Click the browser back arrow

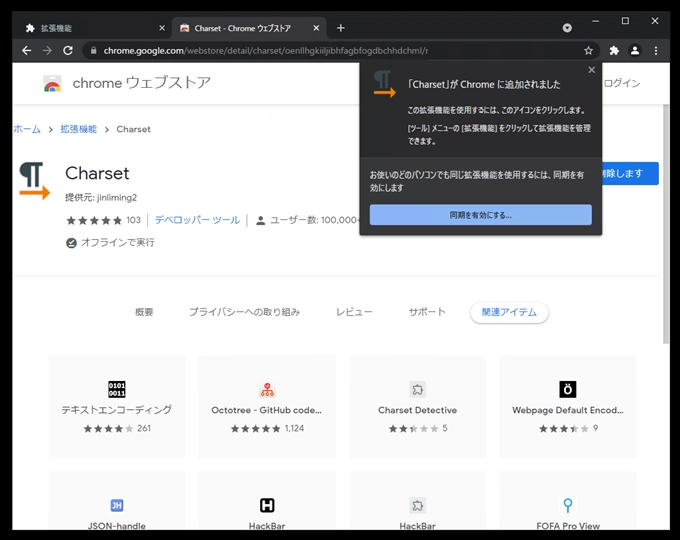pos(26,51)
